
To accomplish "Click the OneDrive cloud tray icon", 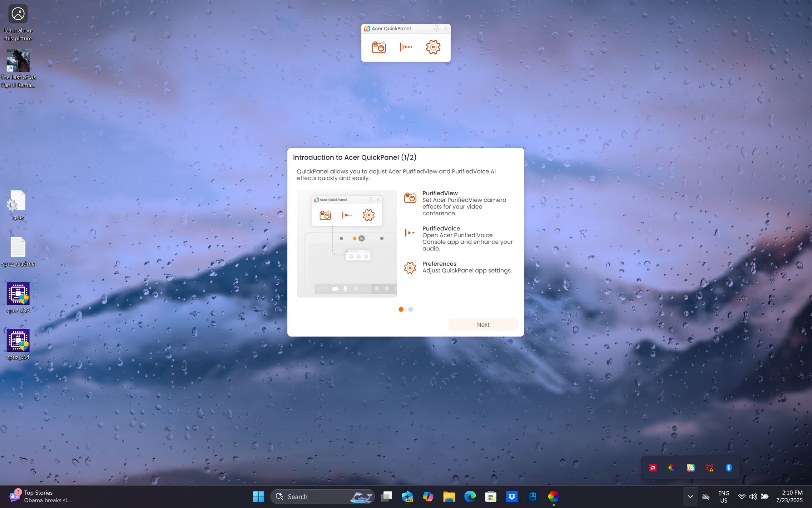I will (705, 497).
